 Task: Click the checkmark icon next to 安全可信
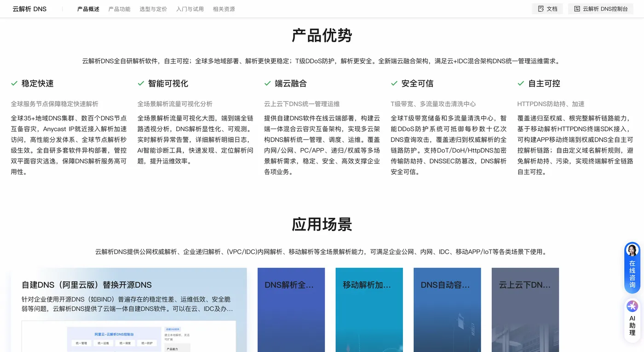394,83
